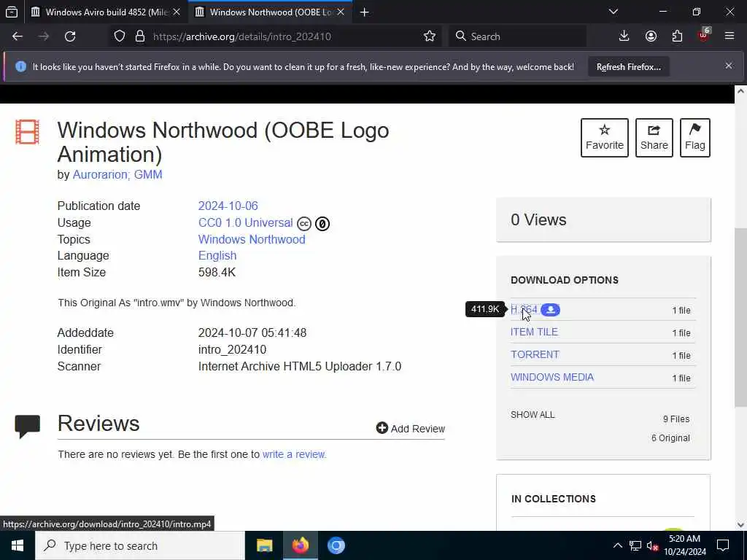The width and height of the screenshot is (747, 560).
Task: Download the H.264 file option
Action: pos(524,309)
